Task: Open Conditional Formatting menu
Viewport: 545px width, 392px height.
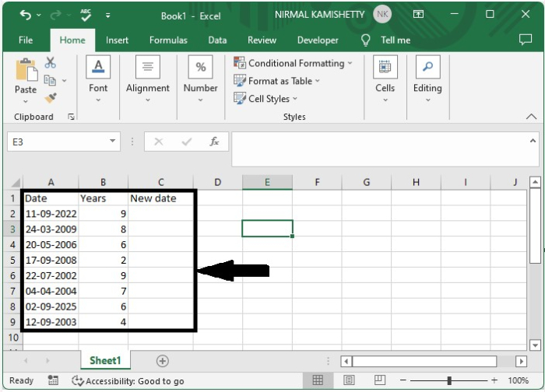Action: tap(293, 63)
